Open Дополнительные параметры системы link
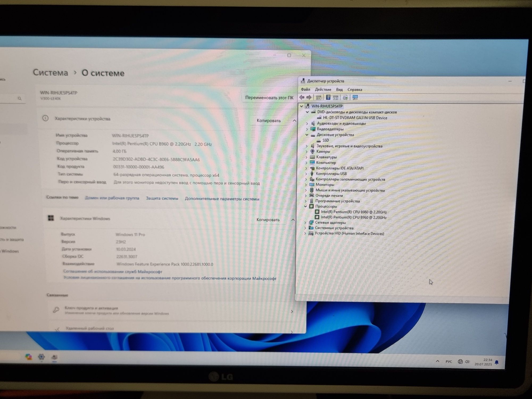The image size is (532, 399). point(222,199)
